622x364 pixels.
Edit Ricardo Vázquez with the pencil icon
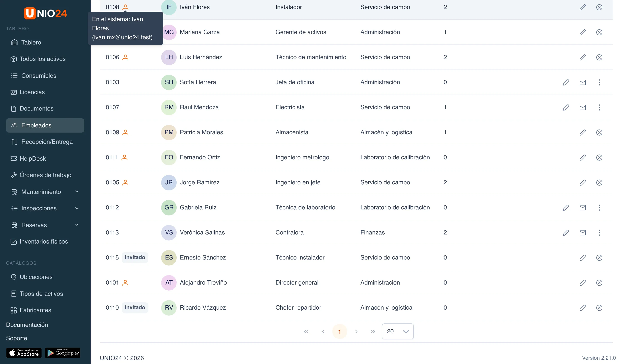click(582, 308)
